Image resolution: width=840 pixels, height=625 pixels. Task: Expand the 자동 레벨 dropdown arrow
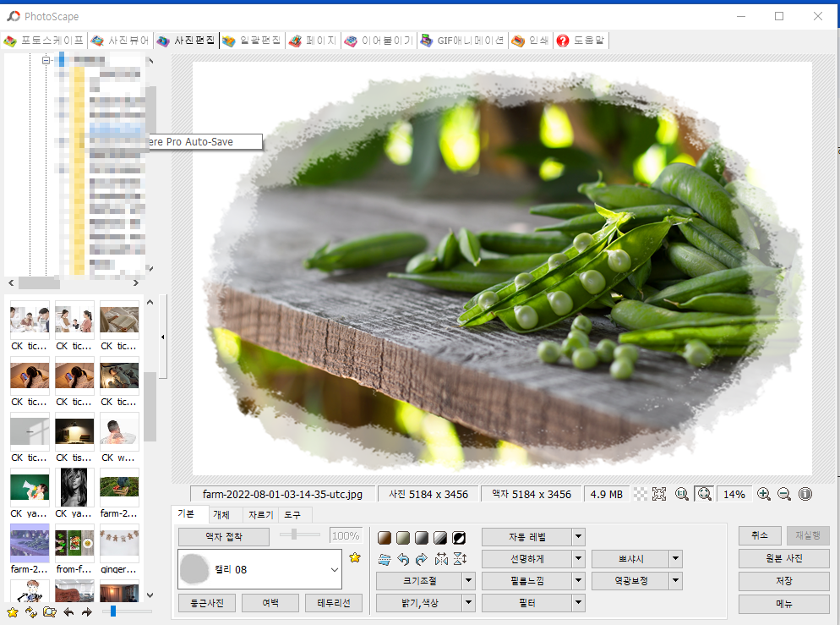click(x=579, y=536)
